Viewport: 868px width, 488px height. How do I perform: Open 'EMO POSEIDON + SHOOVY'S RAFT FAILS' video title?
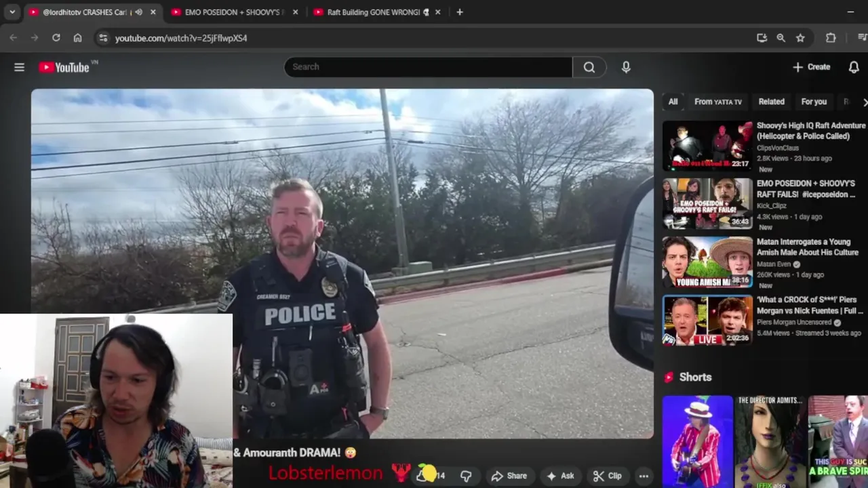click(806, 188)
